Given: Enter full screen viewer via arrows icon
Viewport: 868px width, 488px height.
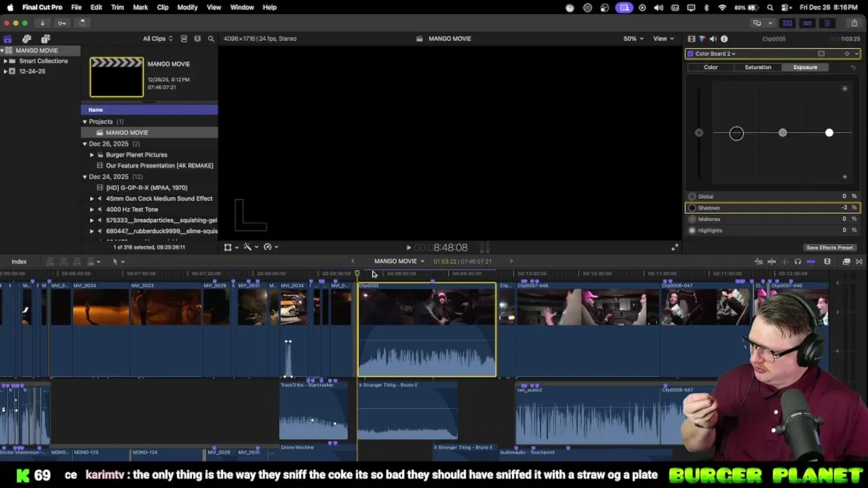Looking at the screenshot, I should [x=674, y=247].
